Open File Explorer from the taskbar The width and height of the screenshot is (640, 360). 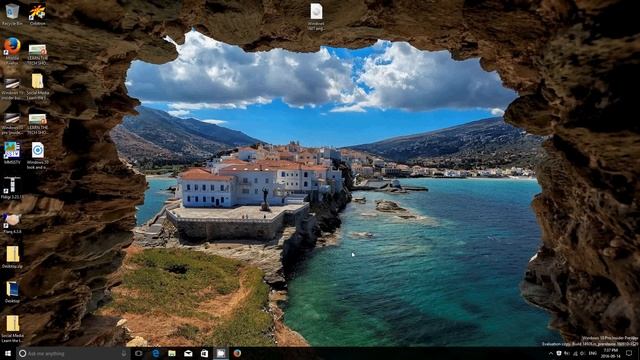tap(172, 353)
